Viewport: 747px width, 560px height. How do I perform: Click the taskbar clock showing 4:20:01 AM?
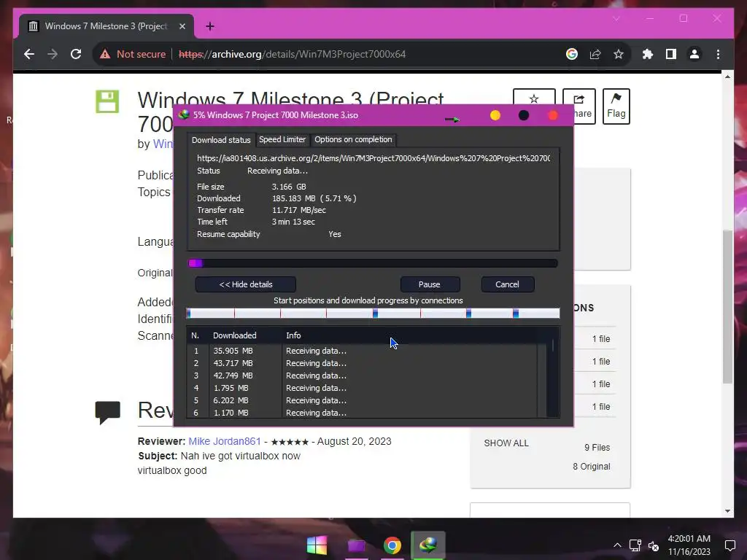[689, 539]
